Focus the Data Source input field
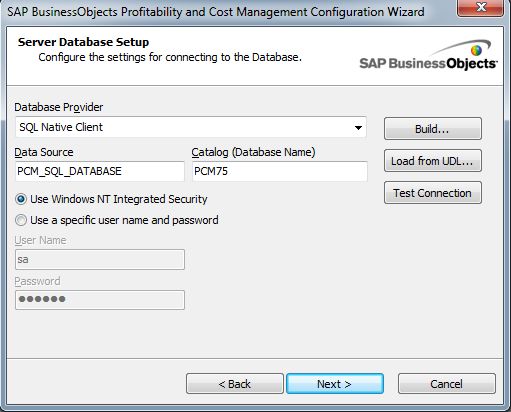Image resolution: width=511 pixels, height=412 pixels. [x=100, y=171]
